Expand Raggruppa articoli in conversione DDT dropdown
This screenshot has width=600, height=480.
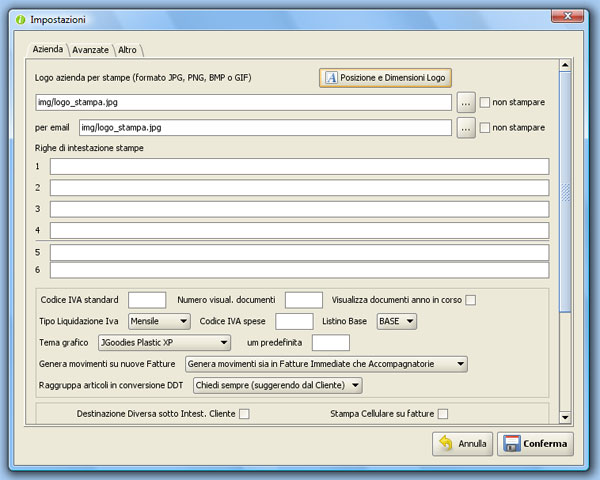(276, 384)
